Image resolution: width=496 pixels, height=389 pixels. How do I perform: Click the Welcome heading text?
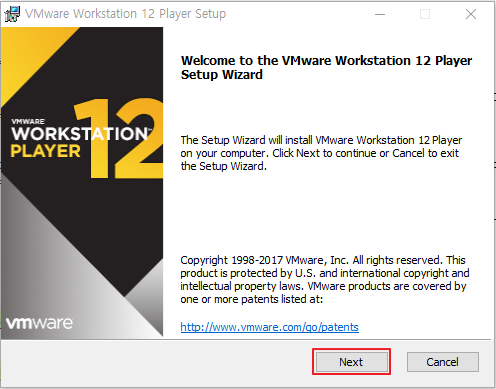326,67
